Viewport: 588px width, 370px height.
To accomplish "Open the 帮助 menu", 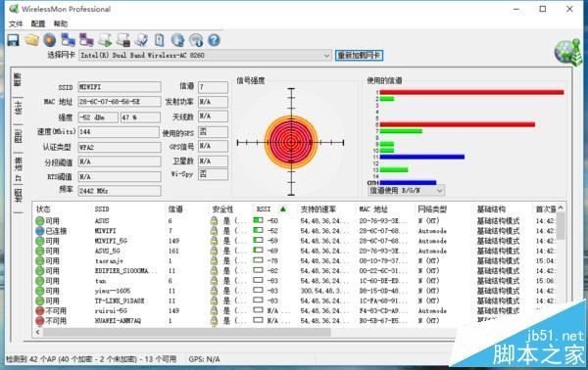I will pyautogui.click(x=61, y=23).
